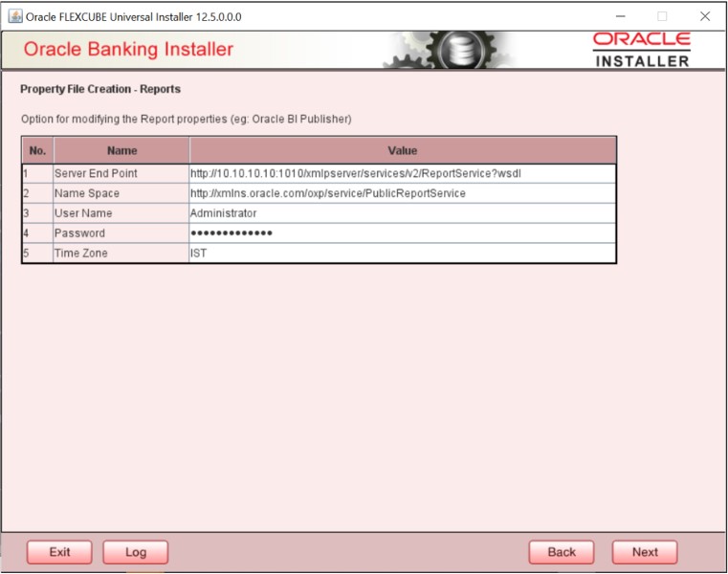The image size is (728, 574).
Task: Click the 'Name' column header
Action: point(121,150)
